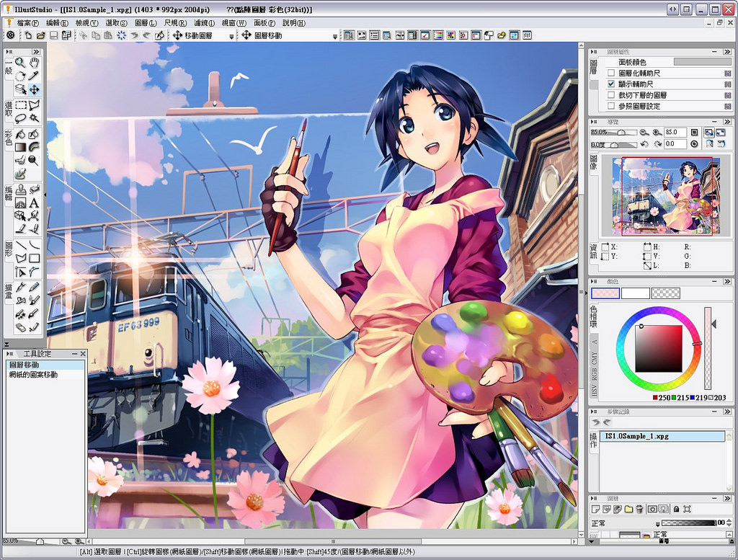Select the Polyline selection tool
Screen dimensions: 738x560
pyautogui.click(x=34, y=105)
